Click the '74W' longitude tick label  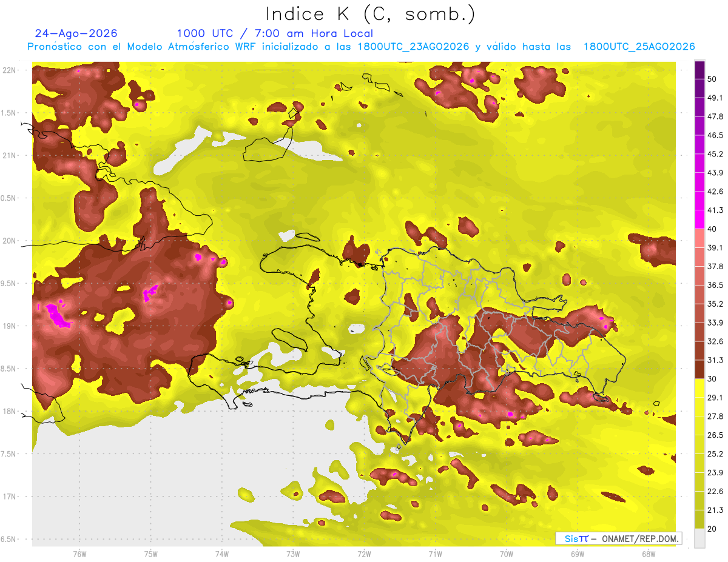pyautogui.click(x=222, y=554)
